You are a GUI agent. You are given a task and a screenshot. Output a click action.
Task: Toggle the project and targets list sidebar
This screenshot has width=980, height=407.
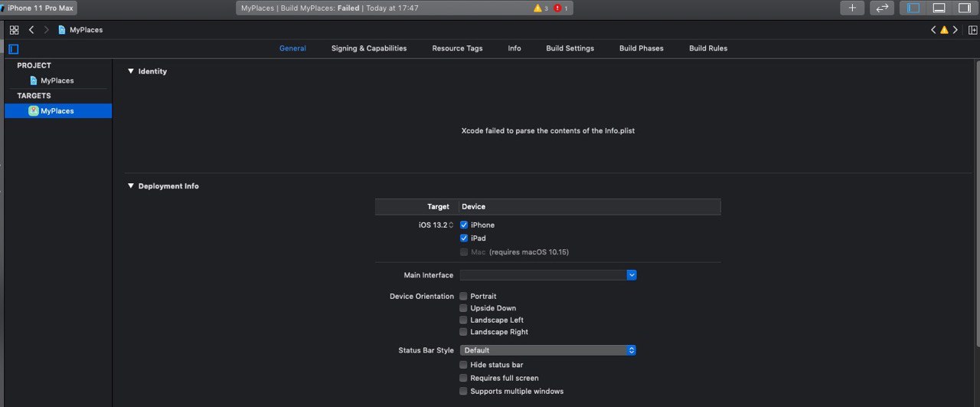point(13,48)
